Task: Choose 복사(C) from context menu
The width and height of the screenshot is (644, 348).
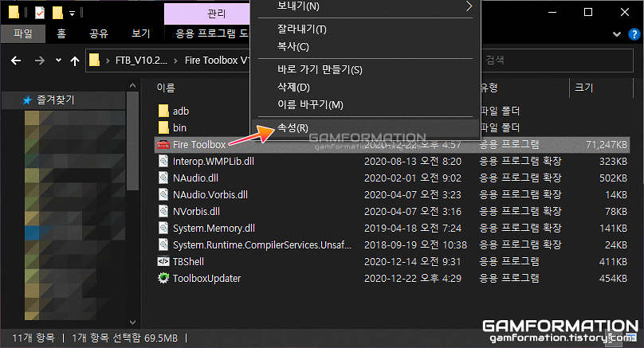Action: click(x=366, y=47)
